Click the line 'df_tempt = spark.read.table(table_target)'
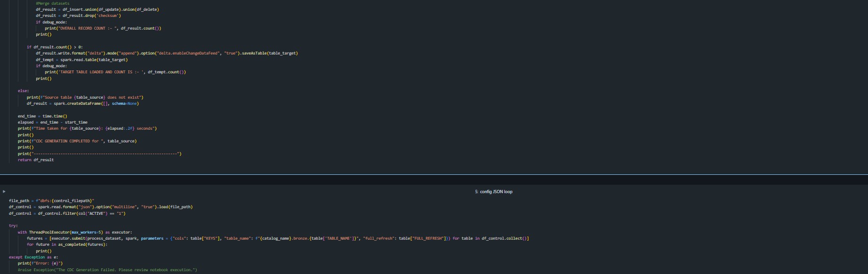The width and height of the screenshot is (868, 274). tap(82, 60)
